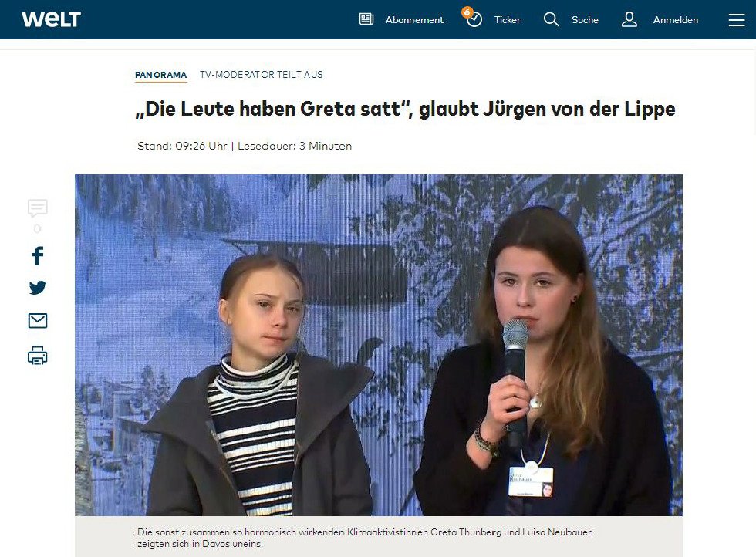756x557 pixels.
Task: Open the Abonnement newspaper icon
Action: point(366,19)
